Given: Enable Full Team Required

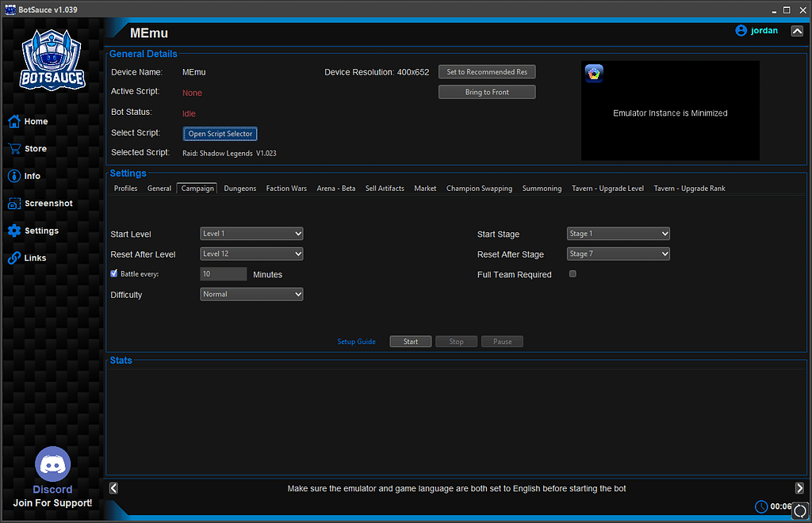Looking at the screenshot, I should tap(573, 273).
